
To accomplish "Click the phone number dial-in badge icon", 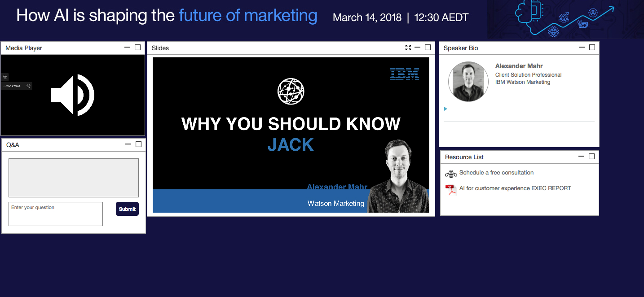I will tap(17, 86).
